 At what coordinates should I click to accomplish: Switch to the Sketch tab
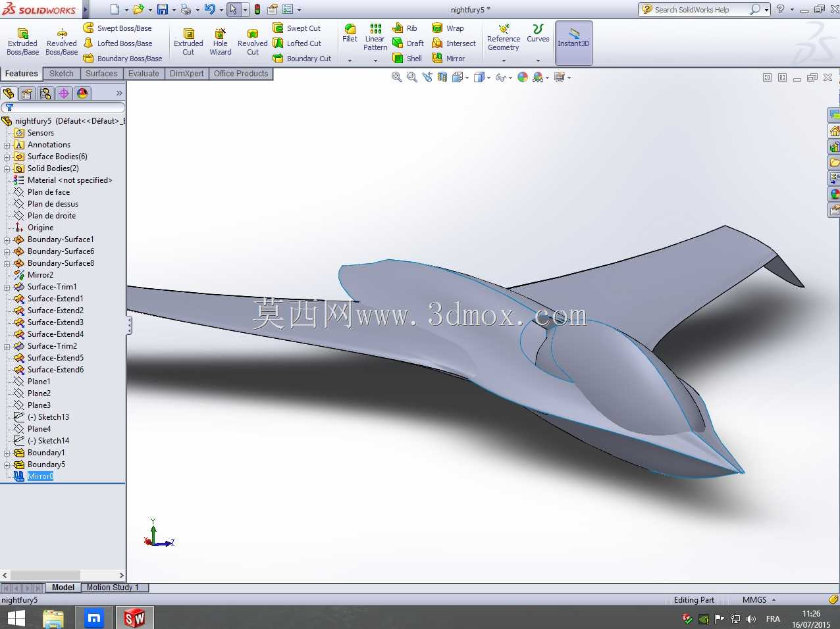(61, 74)
